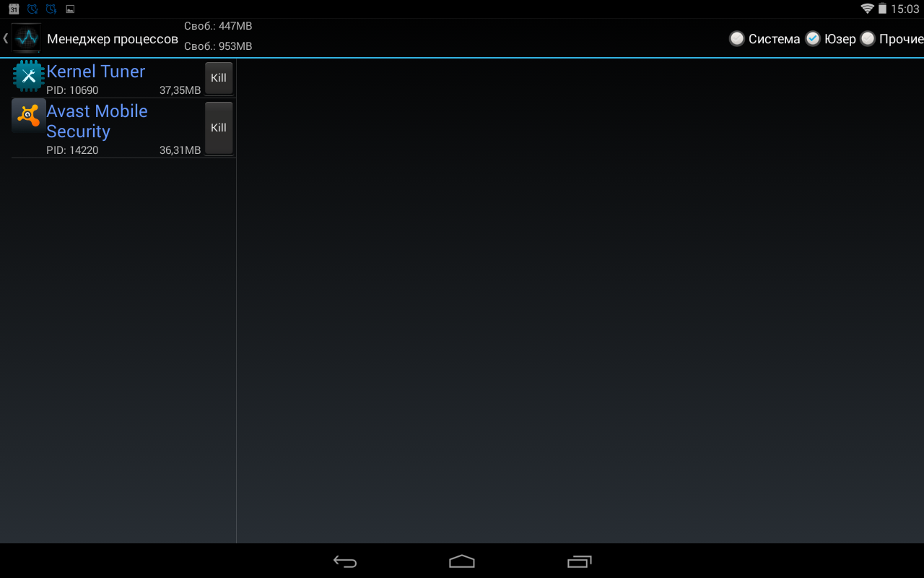Tap the calendar notification icon
This screenshot has height=578, width=924.
click(x=14, y=9)
